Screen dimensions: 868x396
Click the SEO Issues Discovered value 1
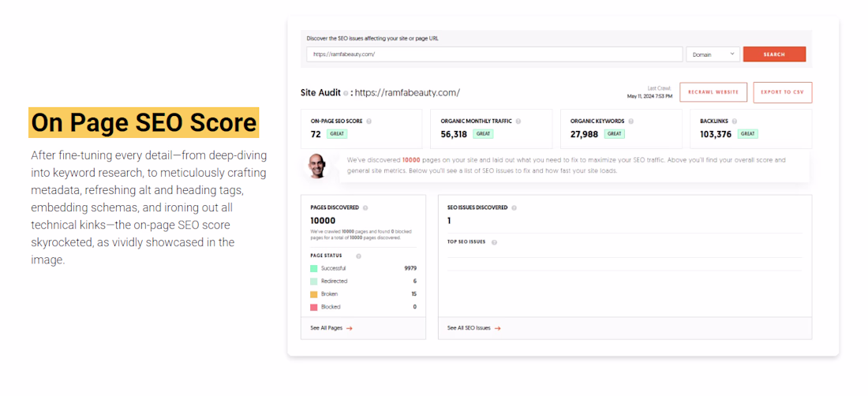point(449,221)
